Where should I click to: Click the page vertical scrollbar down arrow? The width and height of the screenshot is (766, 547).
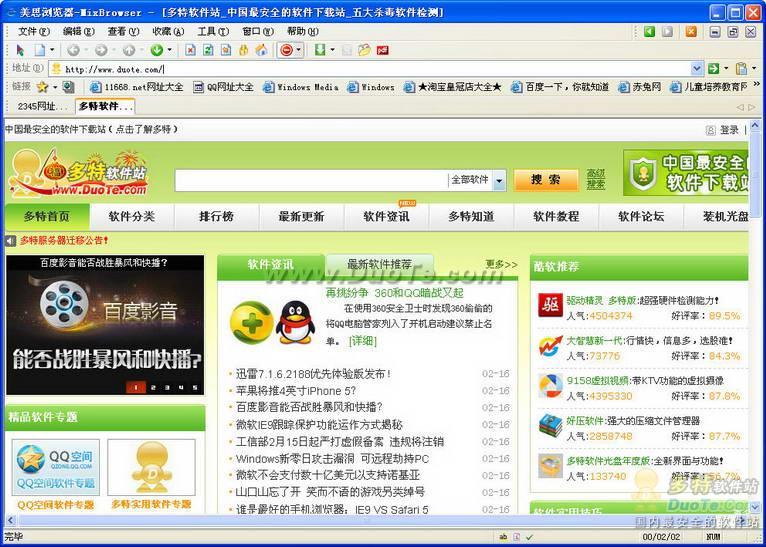pos(755,506)
